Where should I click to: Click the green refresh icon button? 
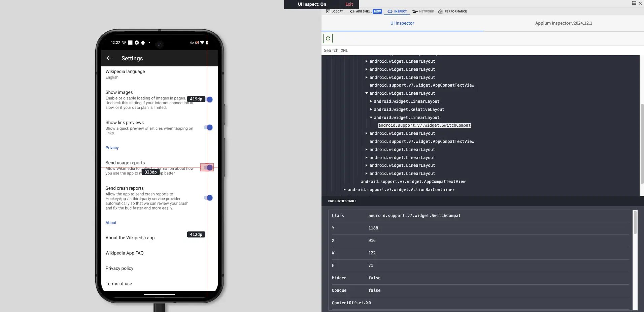pyautogui.click(x=328, y=38)
